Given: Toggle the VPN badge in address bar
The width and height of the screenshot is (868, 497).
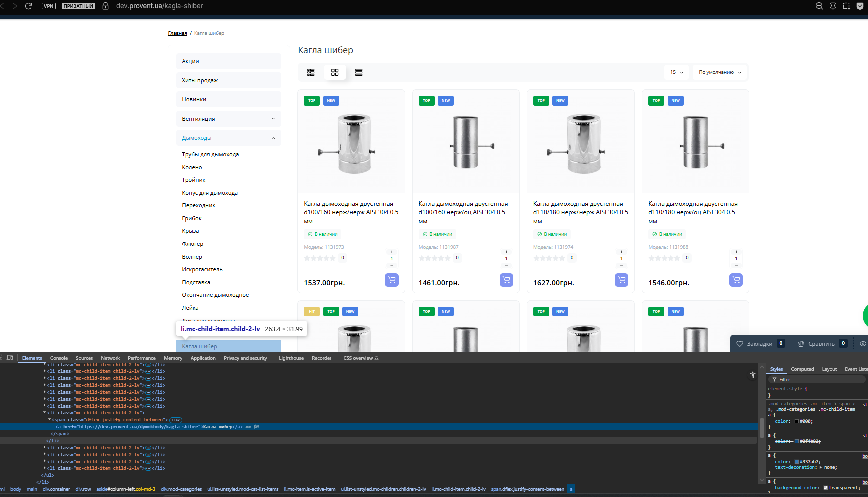Looking at the screenshot, I should (x=49, y=6).
